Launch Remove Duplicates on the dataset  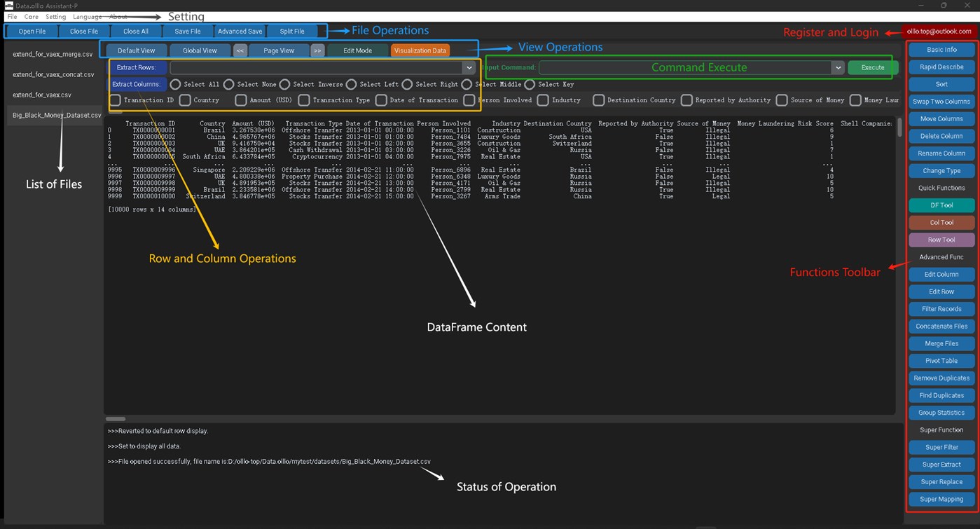pyautogui.click(x=941, y=378)
